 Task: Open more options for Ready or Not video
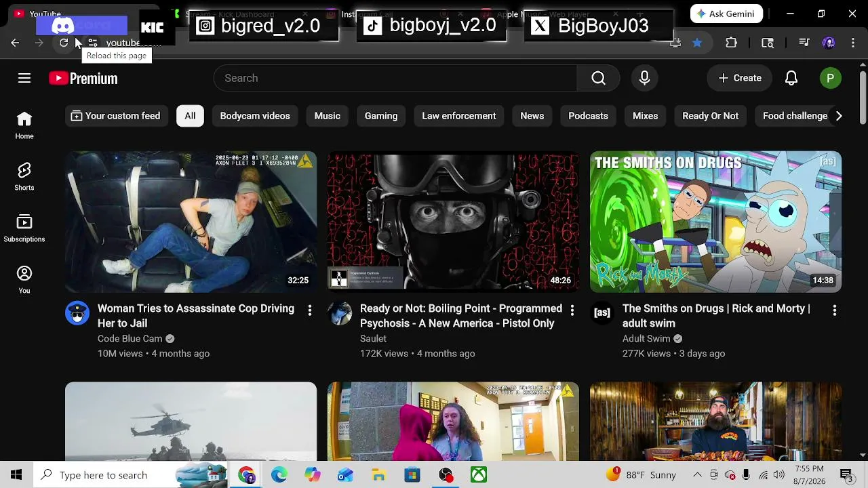[572, 310]
